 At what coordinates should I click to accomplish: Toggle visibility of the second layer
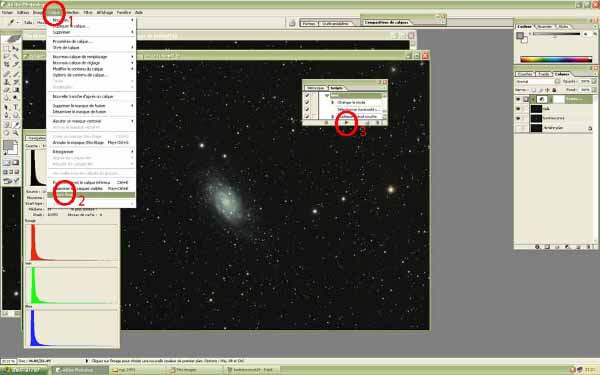[518, 109]
